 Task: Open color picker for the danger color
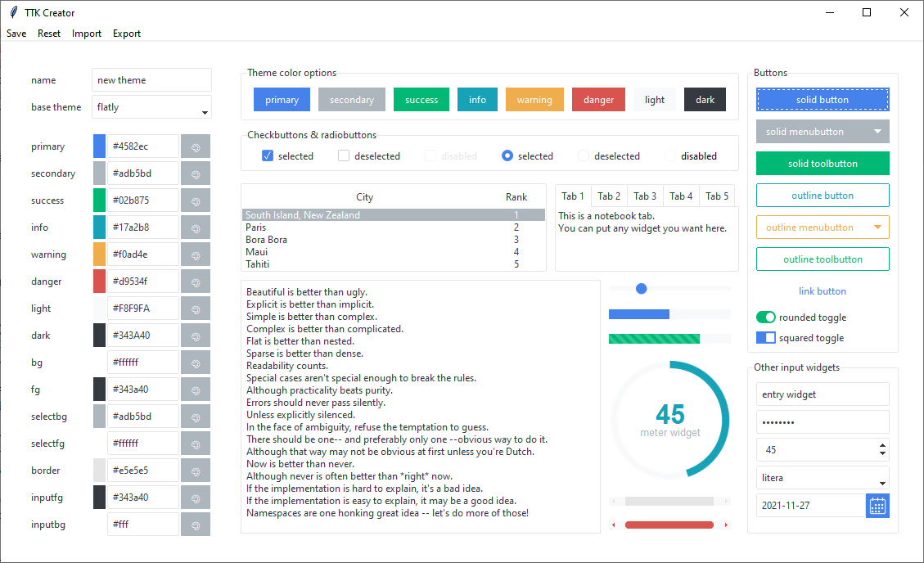(196, 281)
